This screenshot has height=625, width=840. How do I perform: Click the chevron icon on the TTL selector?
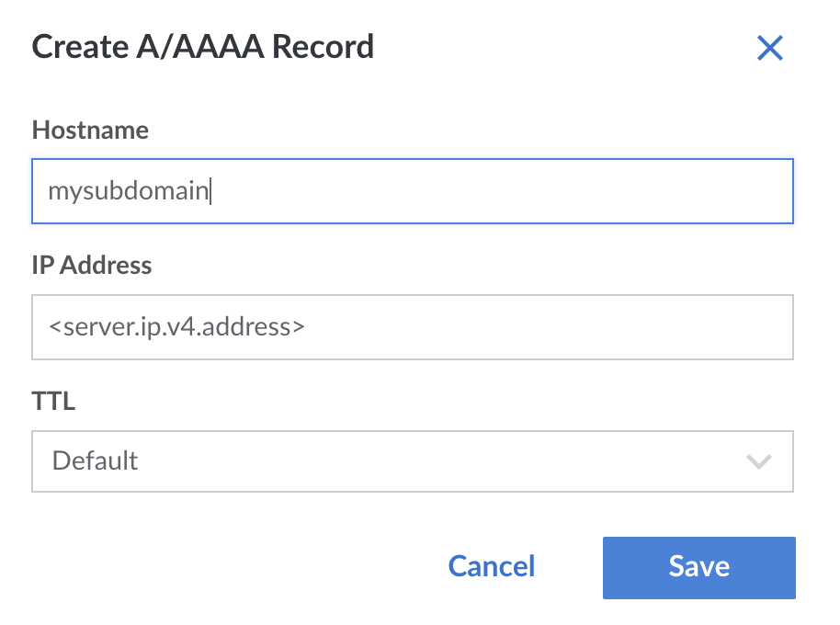(x=759, y=461)
